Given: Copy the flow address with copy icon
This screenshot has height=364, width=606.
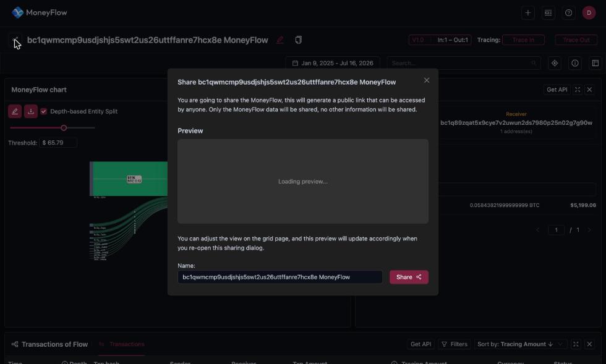Looking at the screenshot, I should tap(298, 40).
